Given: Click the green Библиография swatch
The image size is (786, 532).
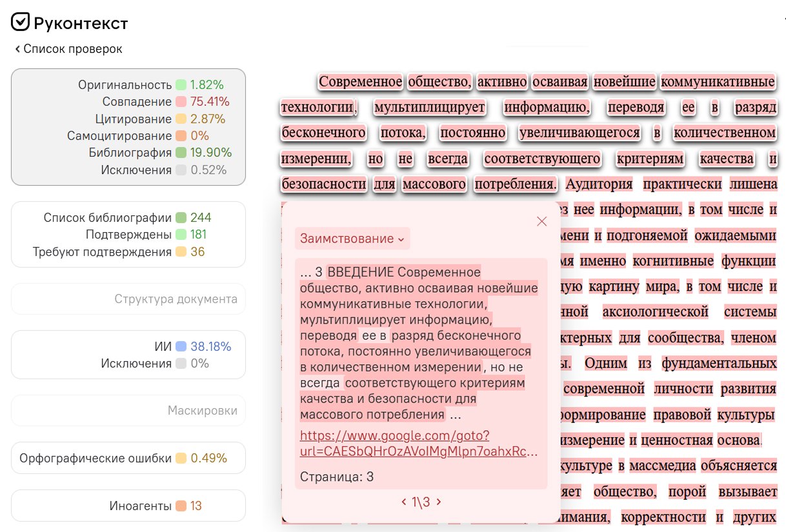Looking at the screenshot, I should pos(181,153).
